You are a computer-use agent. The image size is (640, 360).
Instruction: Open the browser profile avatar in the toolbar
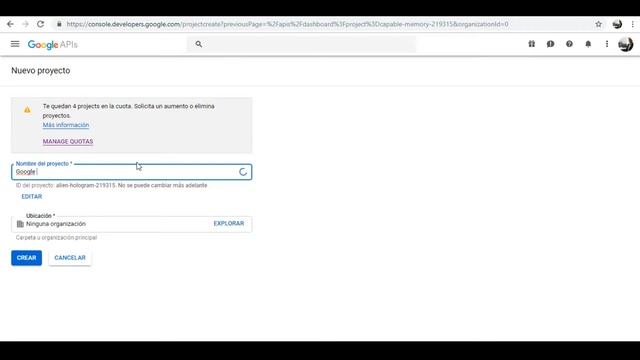(x=617, y=24)
